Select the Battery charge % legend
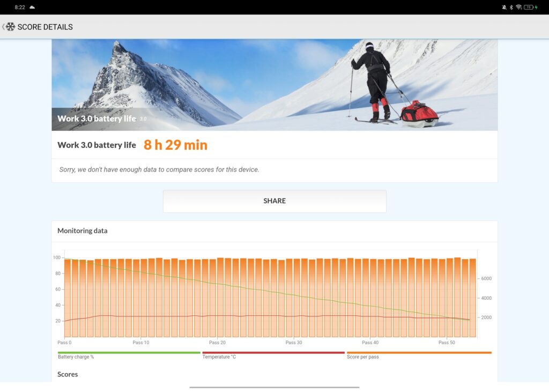 coord(76,357)
